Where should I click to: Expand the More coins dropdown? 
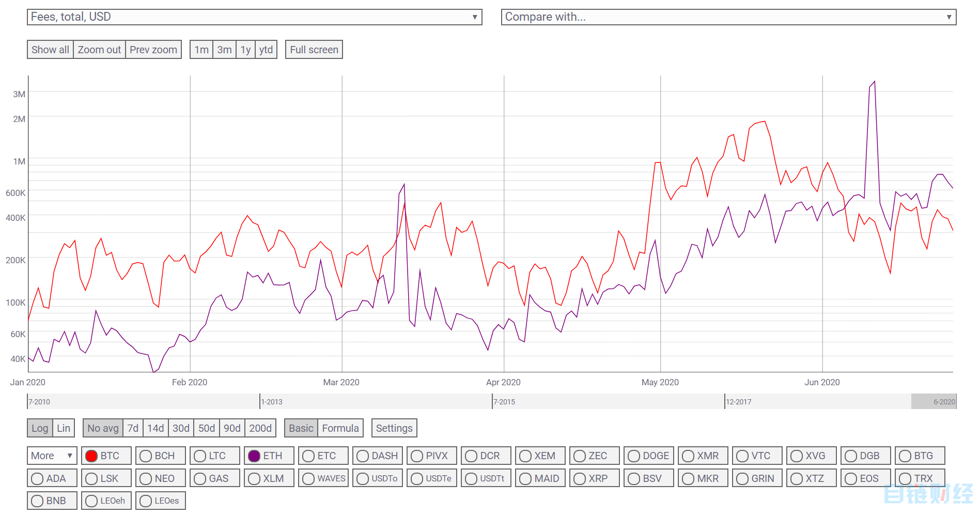point(52,456)
